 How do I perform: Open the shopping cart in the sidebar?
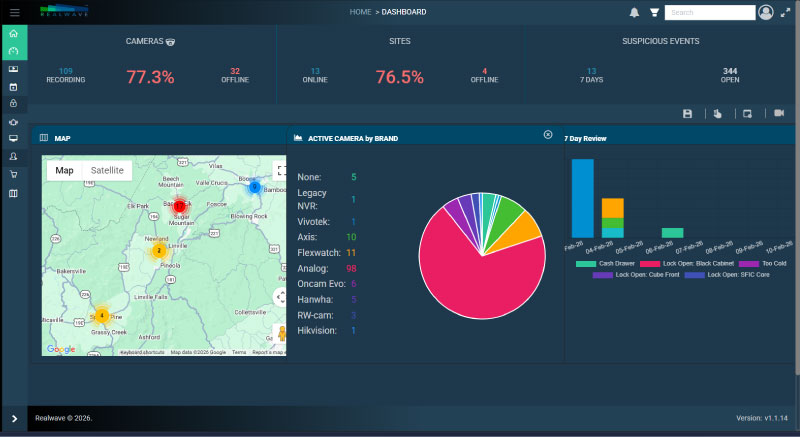pos(14,174)
